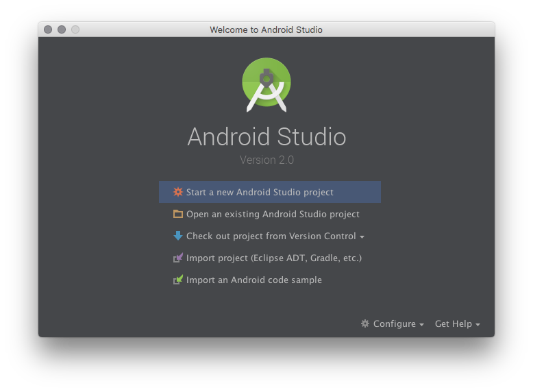Close the Welcome window

click(48, 29)
